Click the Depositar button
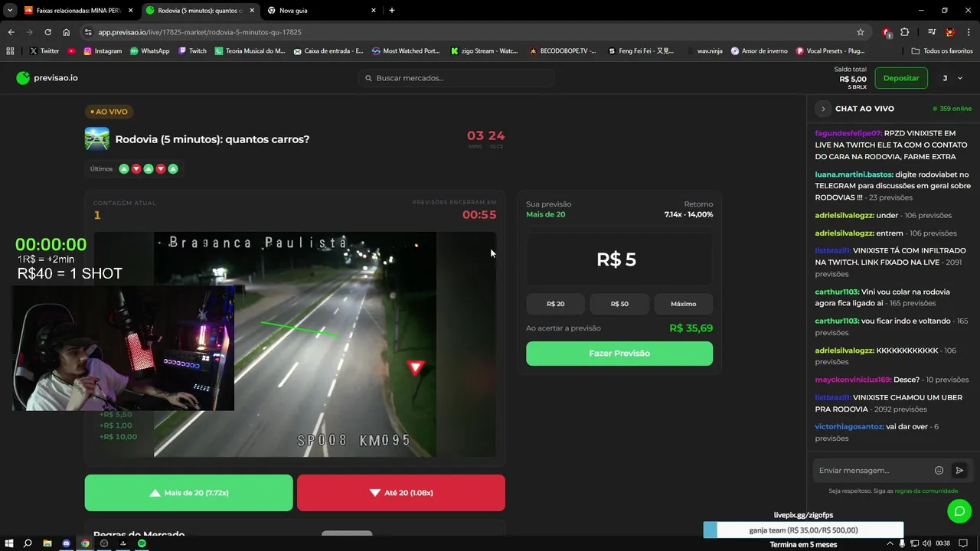 click(901, 78)
